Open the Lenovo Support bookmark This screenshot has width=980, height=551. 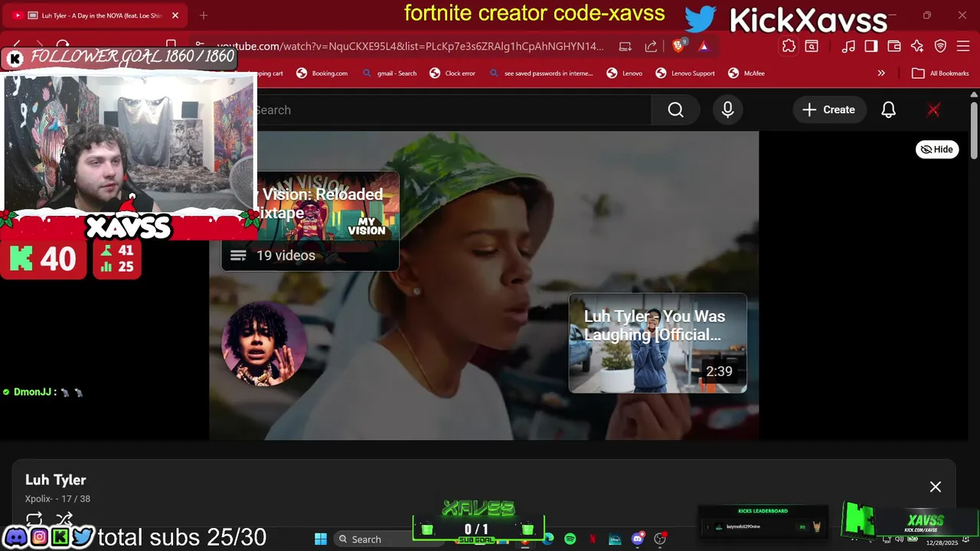(686, 73)
